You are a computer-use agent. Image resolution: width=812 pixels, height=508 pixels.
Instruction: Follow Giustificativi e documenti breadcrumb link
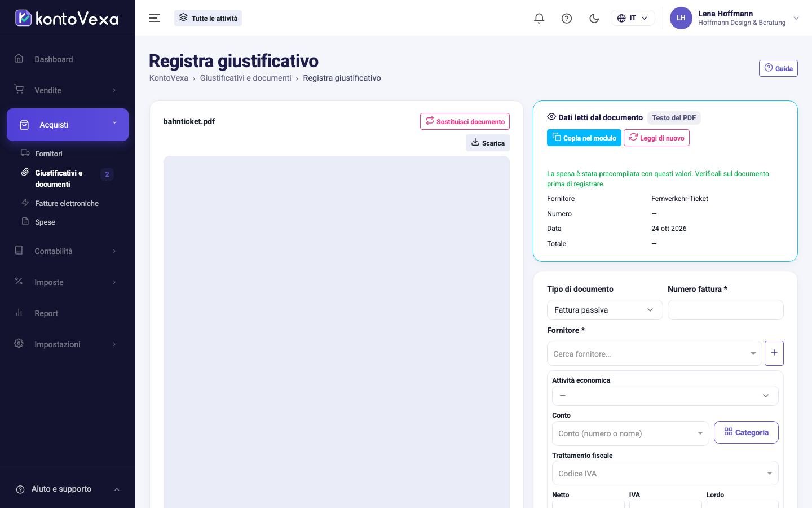245,78
